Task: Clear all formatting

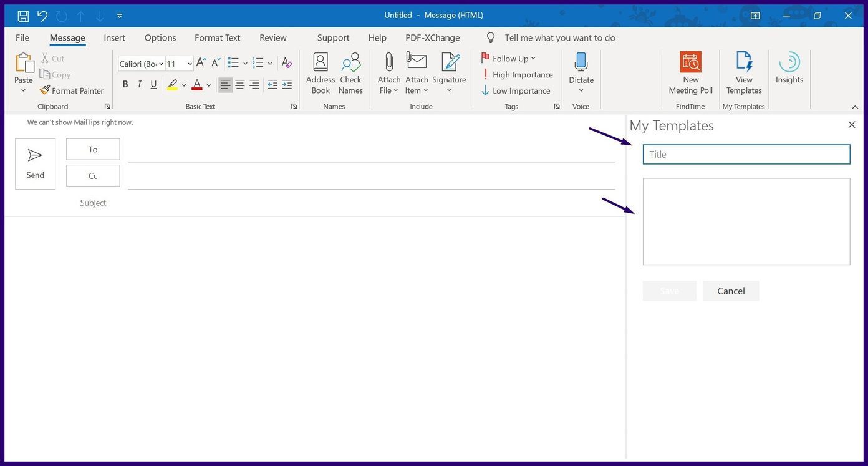Action: 286,63
